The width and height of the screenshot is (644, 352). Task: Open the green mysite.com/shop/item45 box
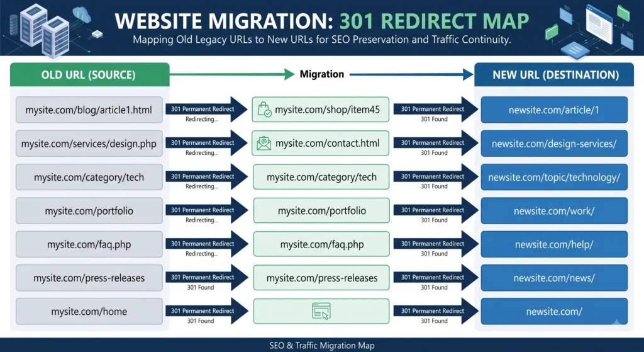coord(321,110)
